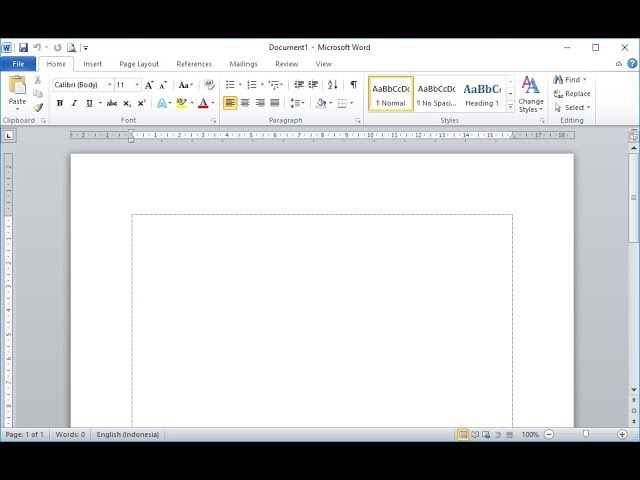Image resolution: width=640 pixels, height=480 pixels.
Task: Click Clear Formatting icon
Action: pyautogui.click(x=209, y=84)
